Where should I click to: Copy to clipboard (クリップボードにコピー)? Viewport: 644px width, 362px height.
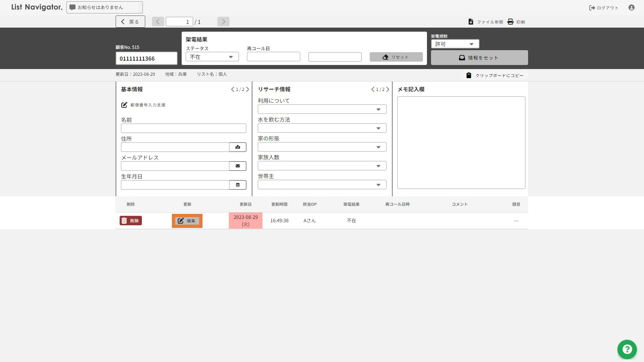[495, 75]
